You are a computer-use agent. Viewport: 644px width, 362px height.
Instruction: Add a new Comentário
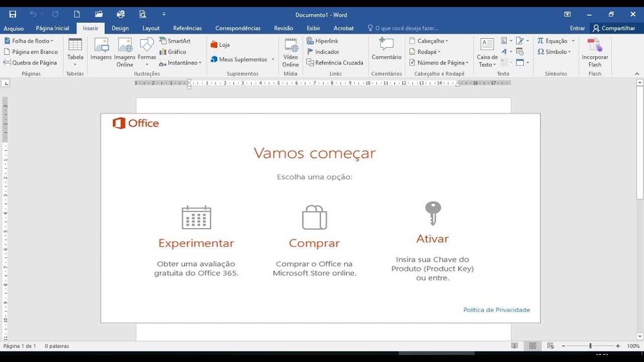pyautogui.click(x=386, y=49)
